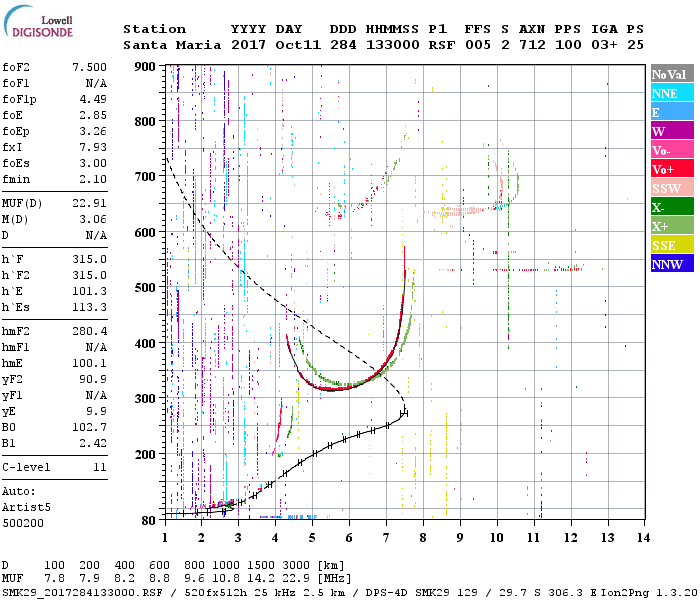Click the 14 MHz x-axis label
The width and height of the screenshot is (700, 600).
(x=643, y=538)
